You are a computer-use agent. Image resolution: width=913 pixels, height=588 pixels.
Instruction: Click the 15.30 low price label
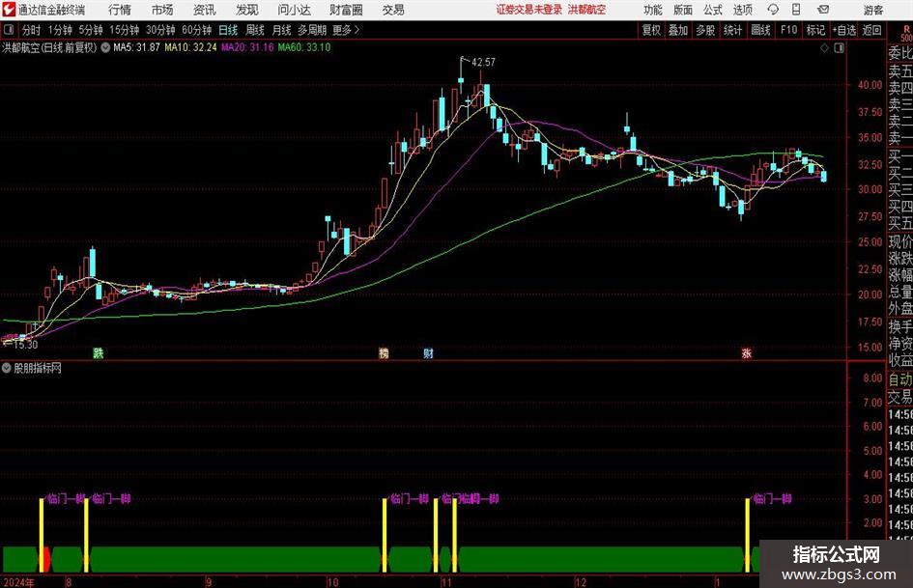[x=25, y=345]
